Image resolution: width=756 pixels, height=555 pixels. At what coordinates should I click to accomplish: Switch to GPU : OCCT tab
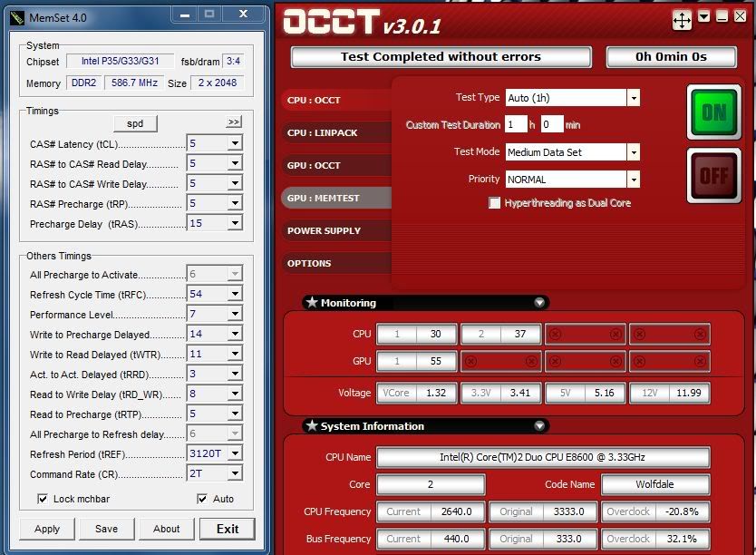(x=336, y=165)
